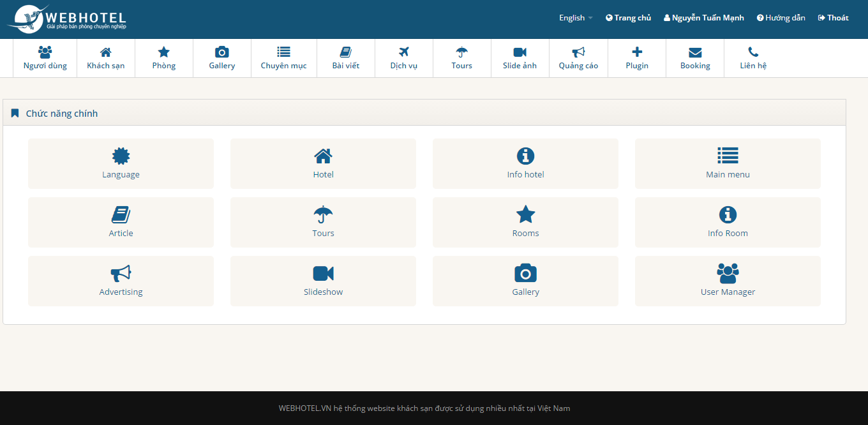Open the Main menu list tile

[728, 163]
